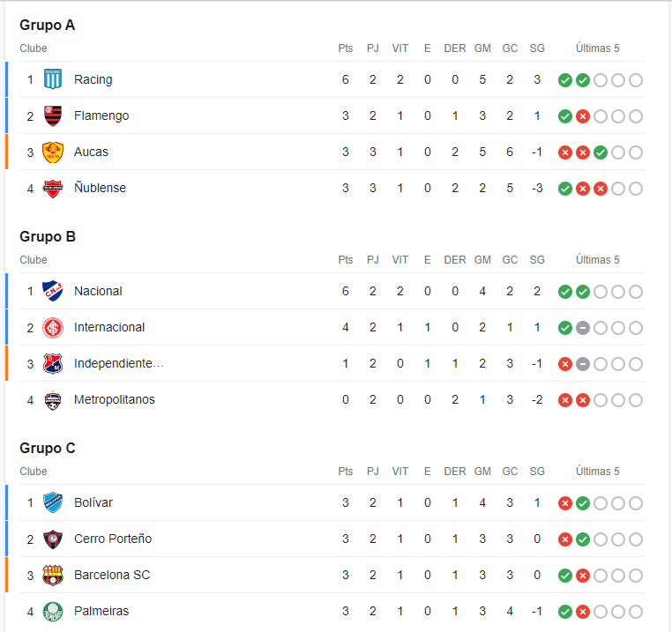
Task: Click the Flamengo club crest icon
Action: point(53,115)
